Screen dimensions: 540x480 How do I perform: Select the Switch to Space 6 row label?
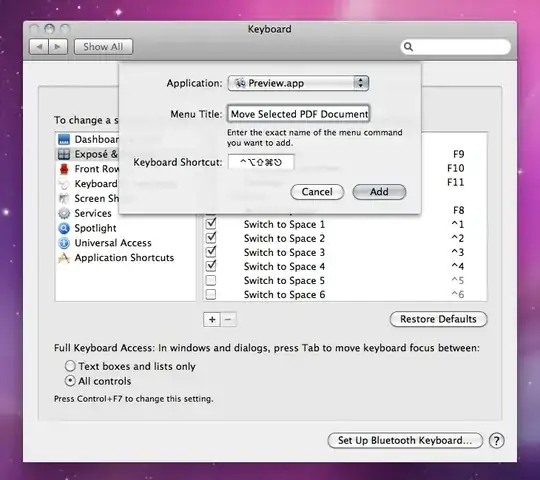[284, 295]
